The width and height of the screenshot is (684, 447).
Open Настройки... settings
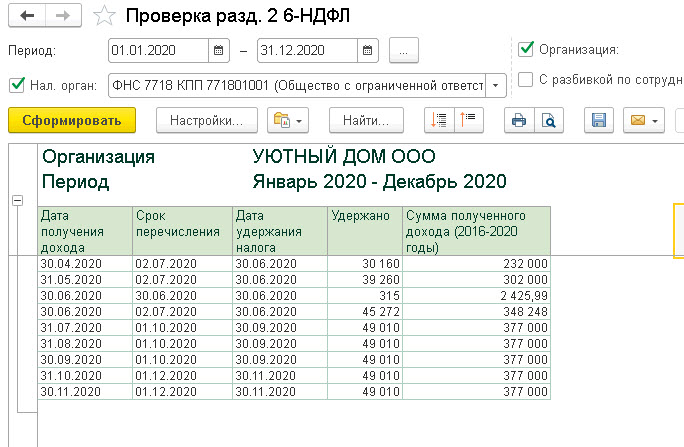pos(207,120)
